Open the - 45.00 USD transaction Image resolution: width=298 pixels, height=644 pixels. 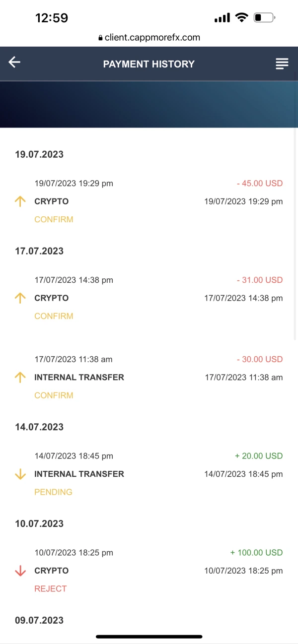[259, 183]
